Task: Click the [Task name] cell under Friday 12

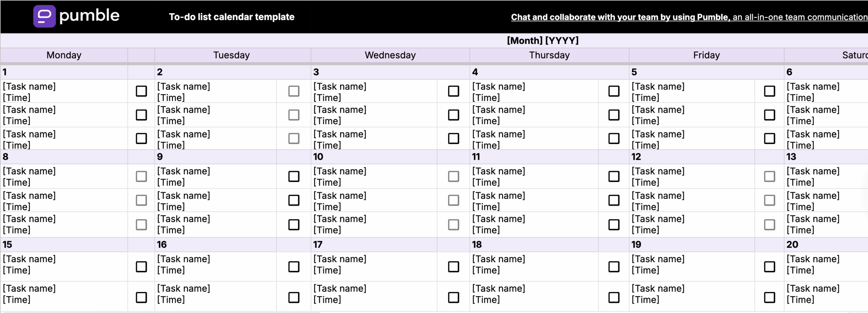Action: [x=658, y=171]
